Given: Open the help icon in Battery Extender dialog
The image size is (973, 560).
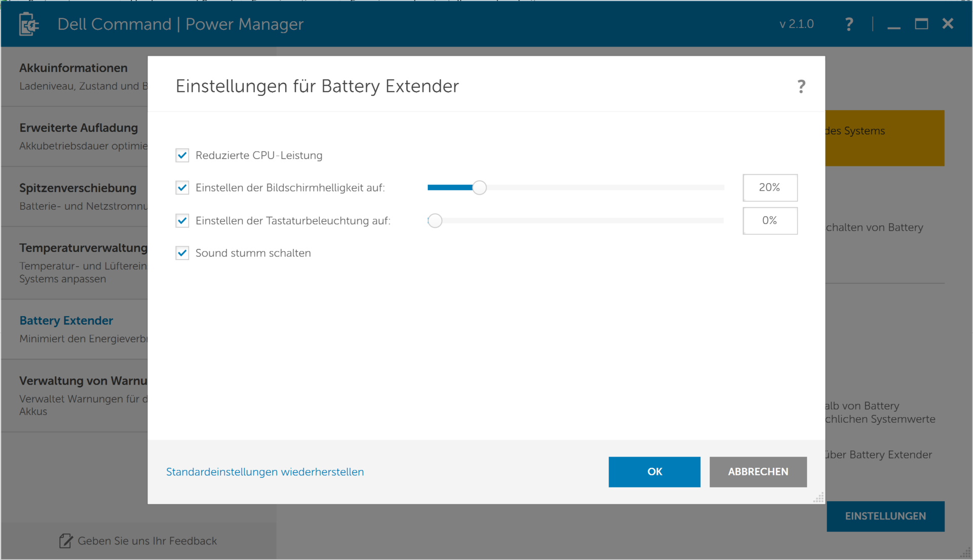Looking at the screenshot, I should [801, 86].
